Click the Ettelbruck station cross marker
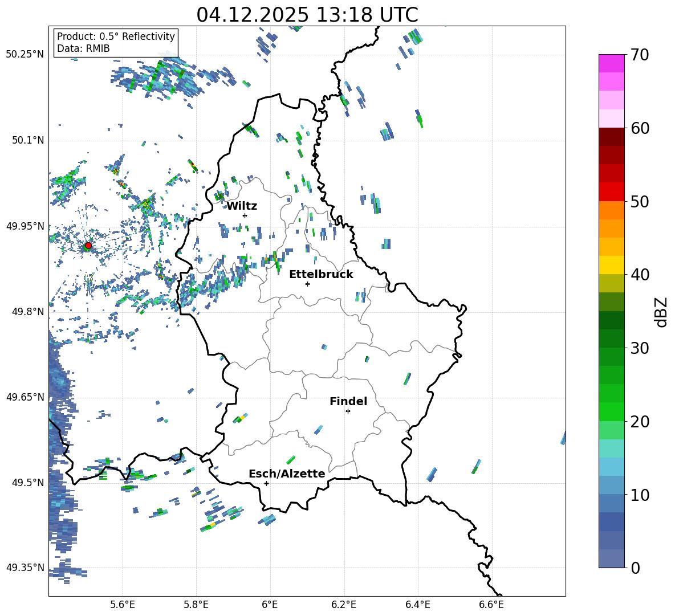The image size is (675, 616). (x=307, y=284)
